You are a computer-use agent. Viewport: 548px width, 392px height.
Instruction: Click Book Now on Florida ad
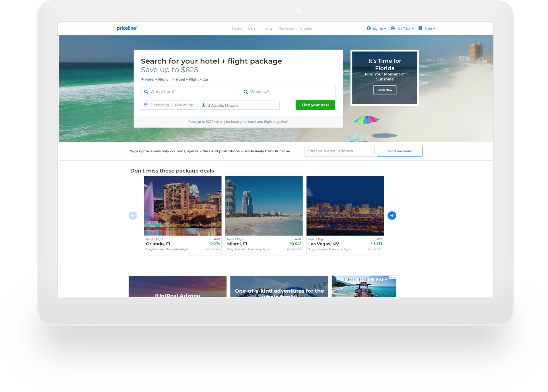pos(385,90)
